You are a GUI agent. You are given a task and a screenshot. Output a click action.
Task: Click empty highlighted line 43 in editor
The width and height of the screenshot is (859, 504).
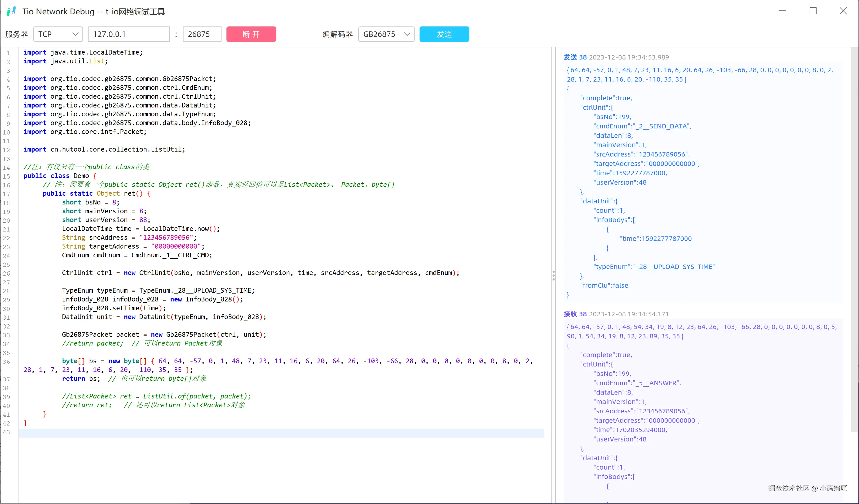281,433
